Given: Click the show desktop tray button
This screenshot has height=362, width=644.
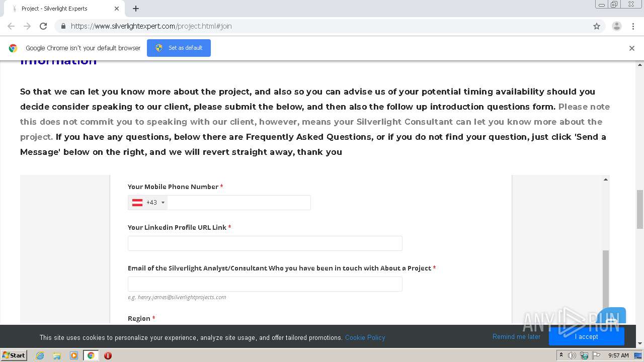Looking at the screenshot, I should coord(638,355).
